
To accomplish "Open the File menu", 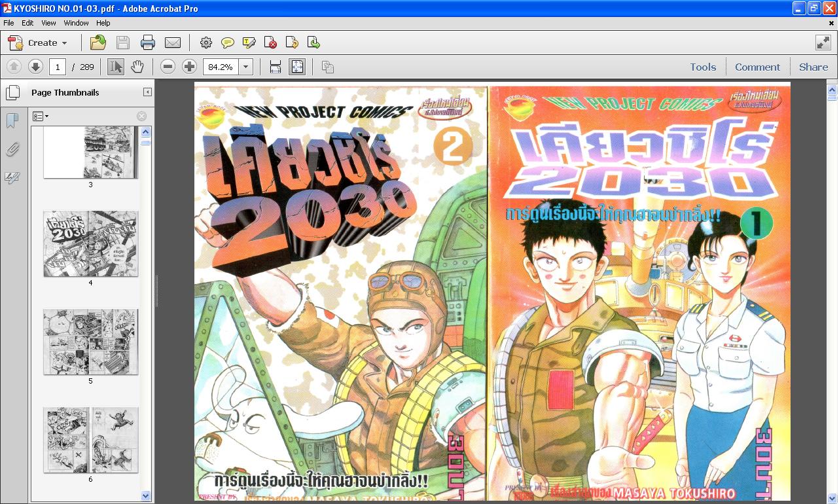I will coord(9,23).
